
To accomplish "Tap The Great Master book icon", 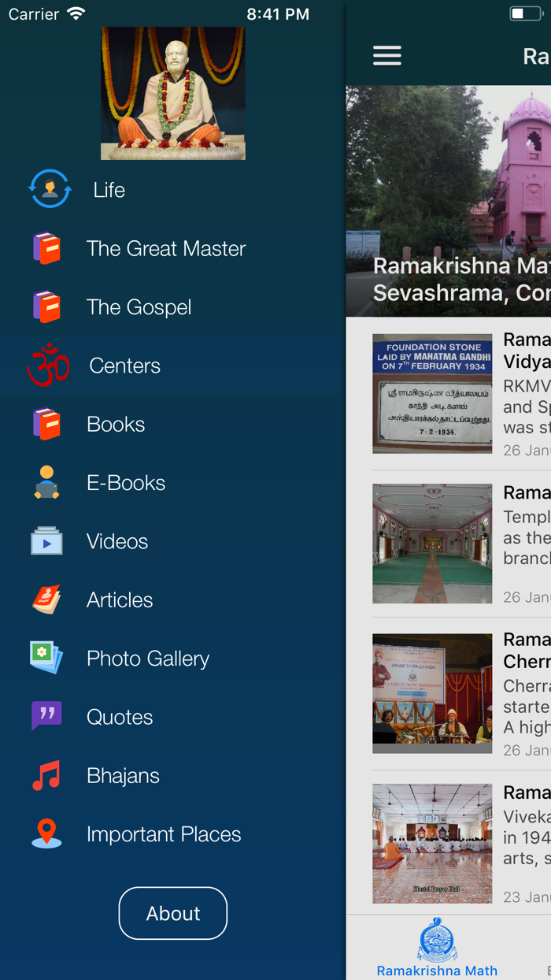I will 46,248.
